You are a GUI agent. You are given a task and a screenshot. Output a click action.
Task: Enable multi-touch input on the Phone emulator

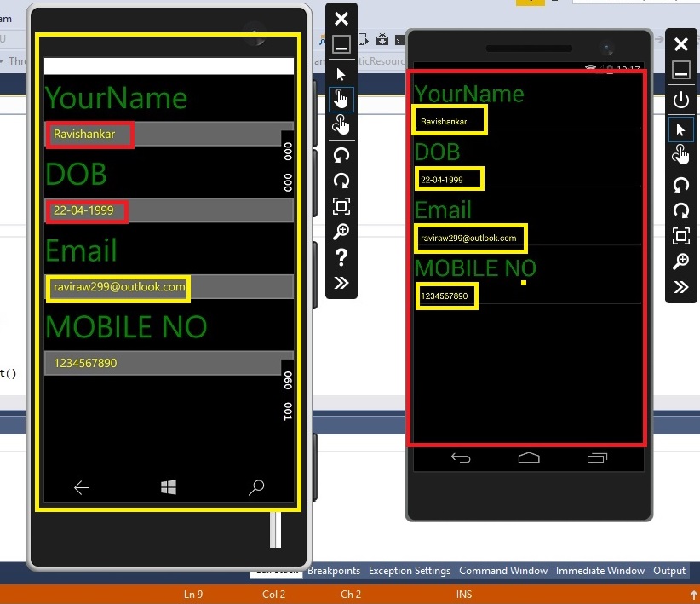(341, 124)
